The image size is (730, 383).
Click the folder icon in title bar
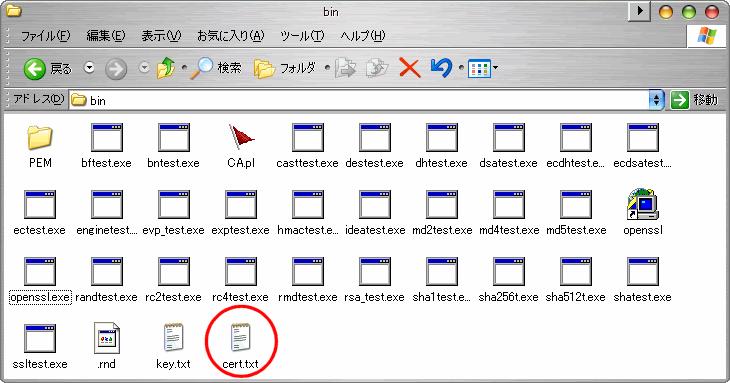[13, 10]
